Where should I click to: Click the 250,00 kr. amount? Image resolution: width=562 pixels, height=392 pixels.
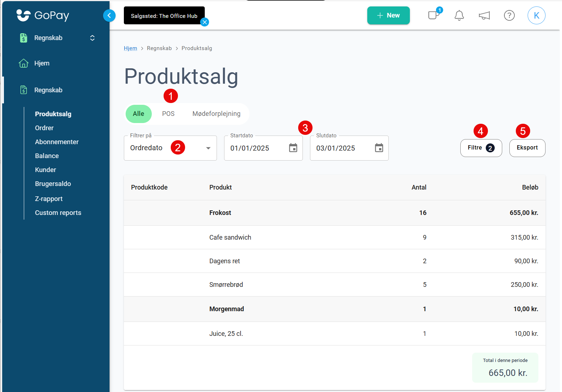[524, 285]
